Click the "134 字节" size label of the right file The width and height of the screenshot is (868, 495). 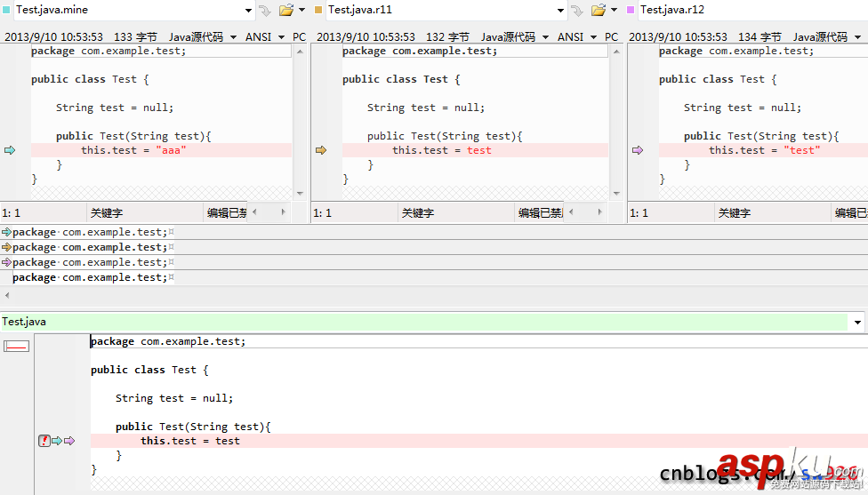pos(760,37)
